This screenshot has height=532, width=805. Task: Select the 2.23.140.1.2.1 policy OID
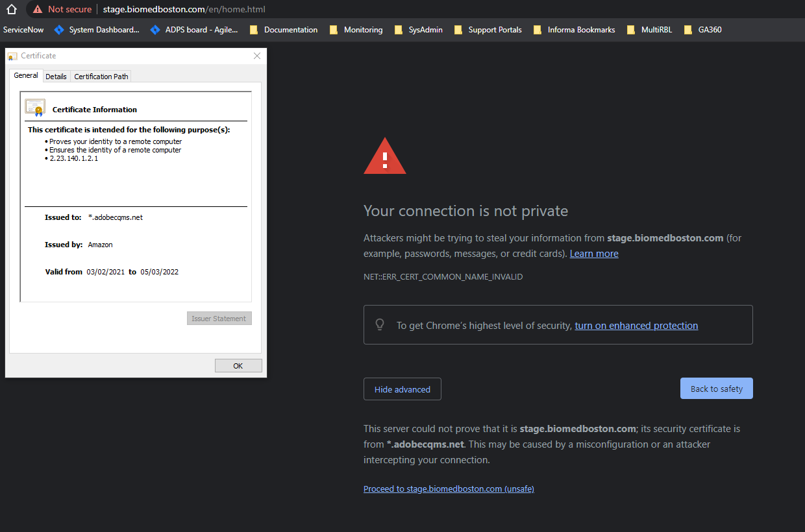point(74,158)
